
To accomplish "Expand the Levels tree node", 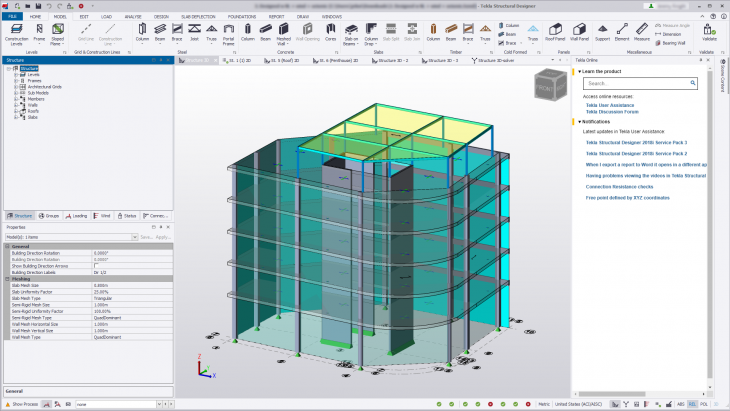I will [16, 74].
